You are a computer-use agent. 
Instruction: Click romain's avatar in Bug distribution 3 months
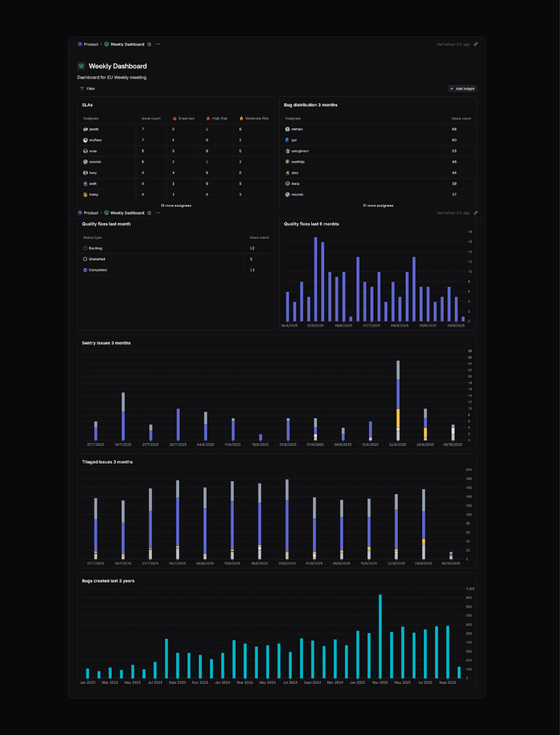coord(287,129)
